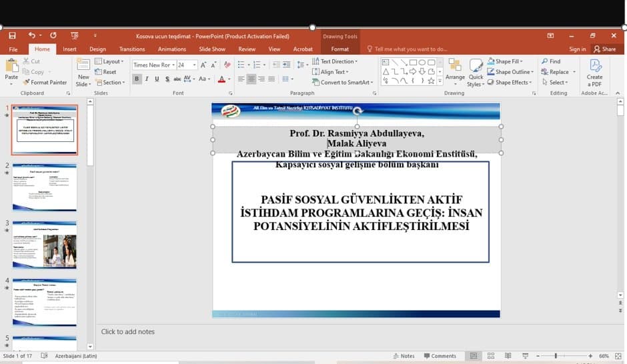
Task: Click the zoom slider handle
Action: 556,355
